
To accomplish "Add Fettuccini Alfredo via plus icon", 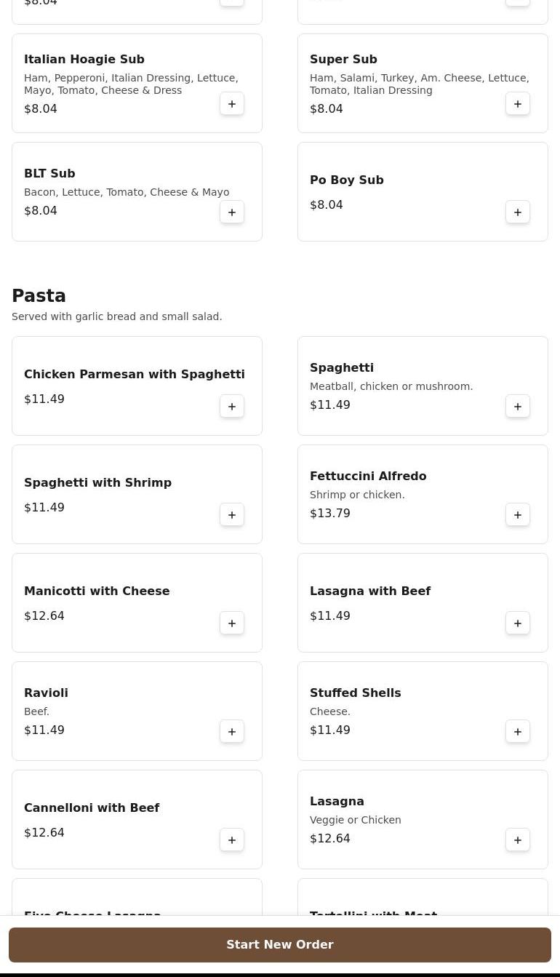I will pos(518,515).
